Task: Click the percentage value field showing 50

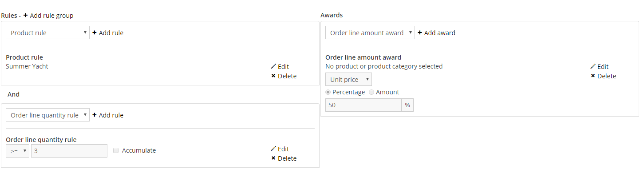Action: (x=363, y=105)
